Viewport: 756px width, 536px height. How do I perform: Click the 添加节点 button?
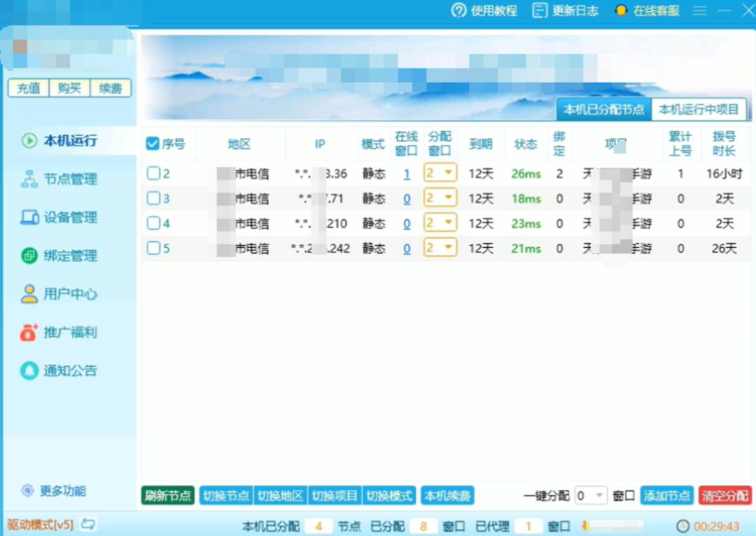point(667,495)
